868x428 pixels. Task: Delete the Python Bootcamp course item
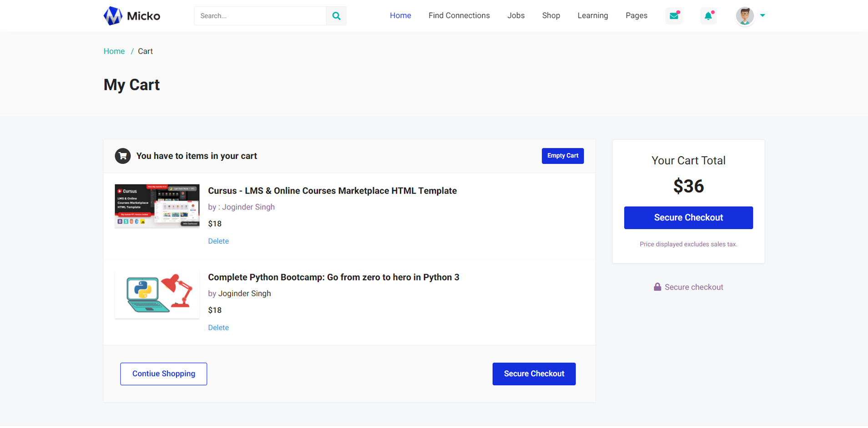(x=218, y=327)
